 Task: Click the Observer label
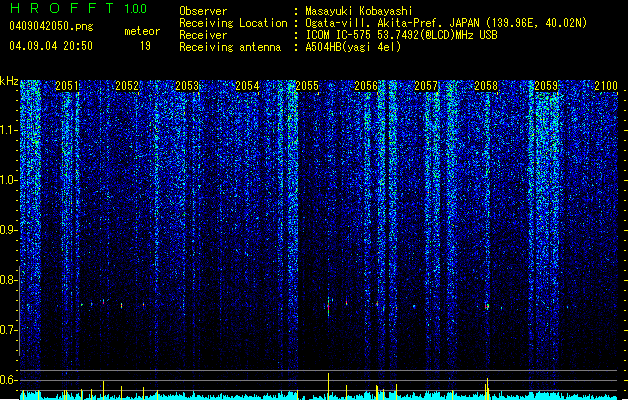pyautogui.click(x=203, y=11)
